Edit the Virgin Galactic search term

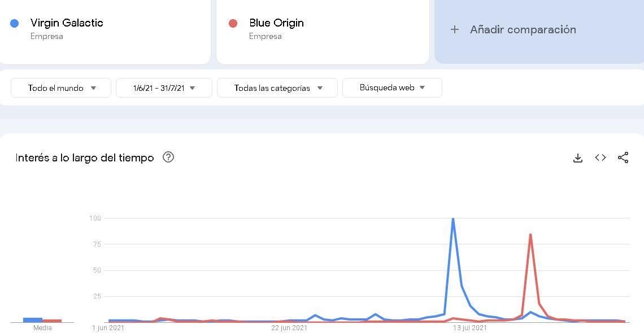(x=67, y=23)
